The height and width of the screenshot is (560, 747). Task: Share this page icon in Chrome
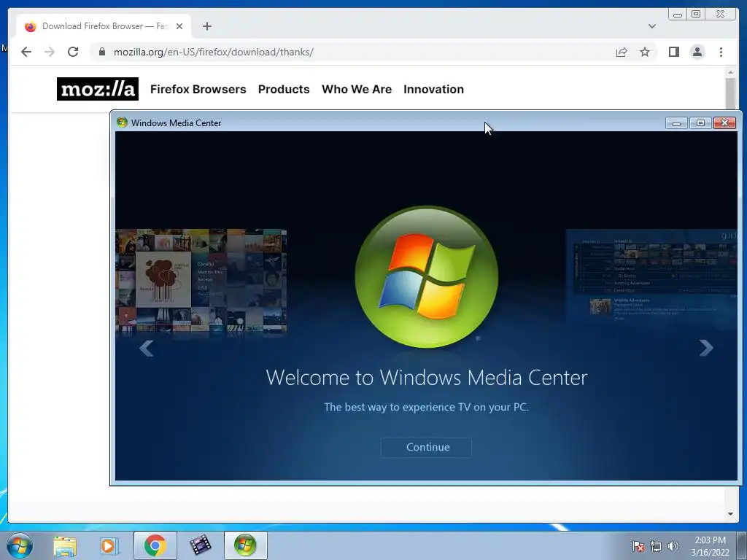coord(622,52)
